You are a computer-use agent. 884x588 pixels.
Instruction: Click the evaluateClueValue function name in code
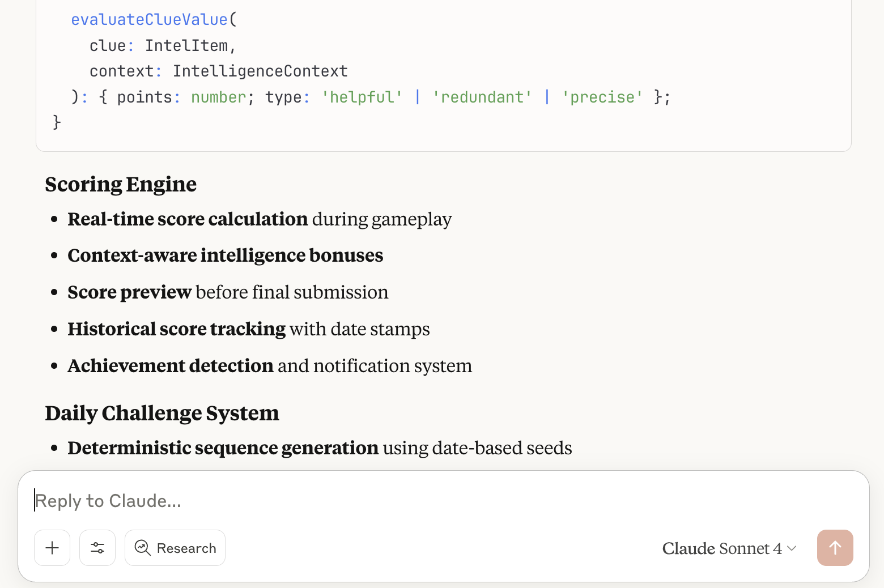tap(149, 20)
